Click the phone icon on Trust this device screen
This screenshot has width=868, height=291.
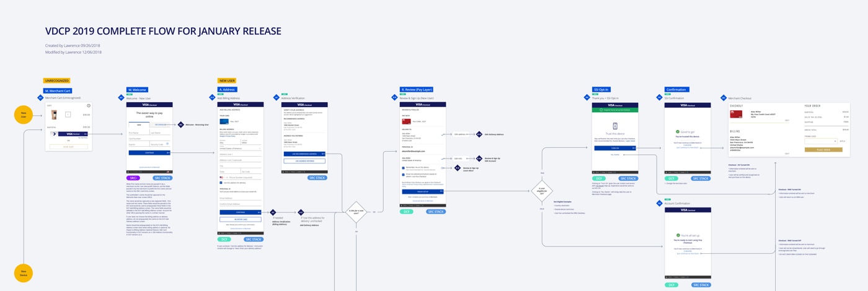coord(614,126)
